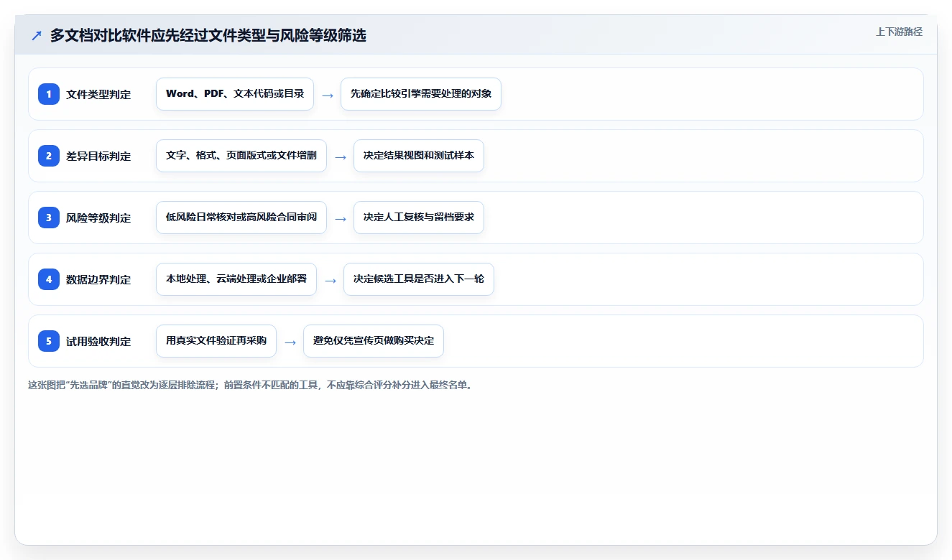
Task: Click the 本地处理、云端处理或企业部署 box
Action: point(236,279)
